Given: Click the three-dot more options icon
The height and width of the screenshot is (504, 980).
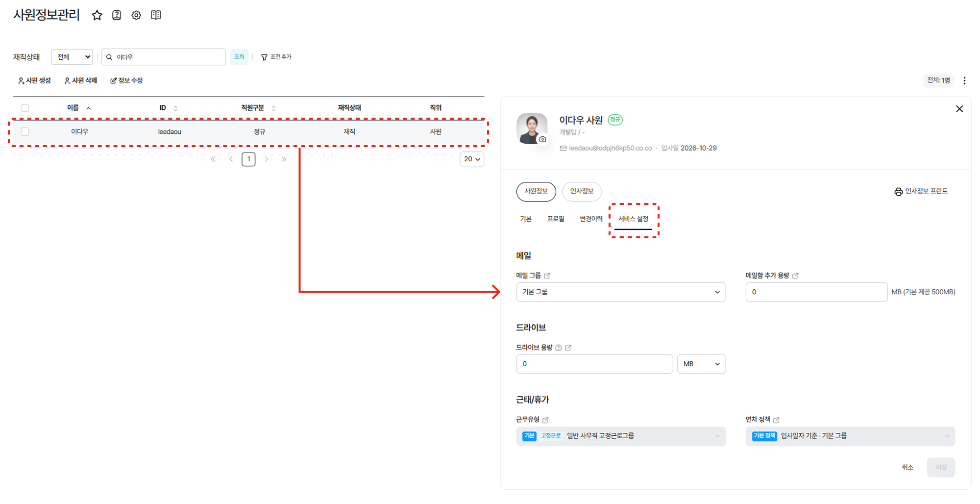Looking at the screenshot, I should tap(964, 80).
